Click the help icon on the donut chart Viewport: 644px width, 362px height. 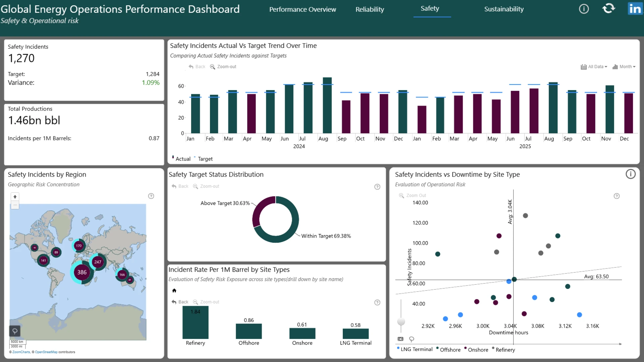pyautogui.click(x=377, y=187)
